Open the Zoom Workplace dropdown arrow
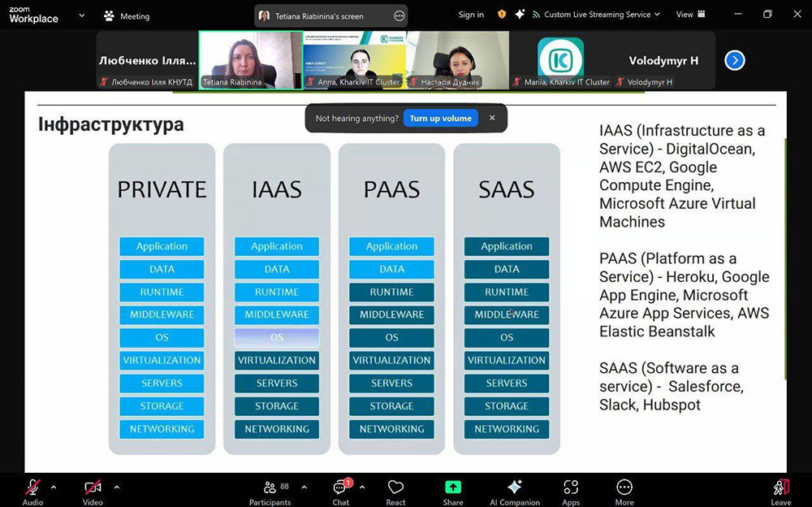This screenshot has width=812, height=507. 81,15
